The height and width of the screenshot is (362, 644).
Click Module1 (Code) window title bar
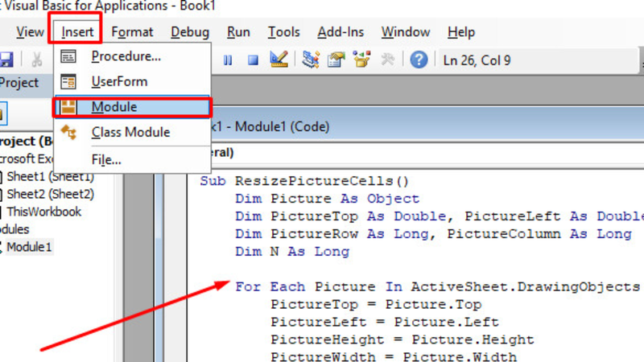(427, 126)
